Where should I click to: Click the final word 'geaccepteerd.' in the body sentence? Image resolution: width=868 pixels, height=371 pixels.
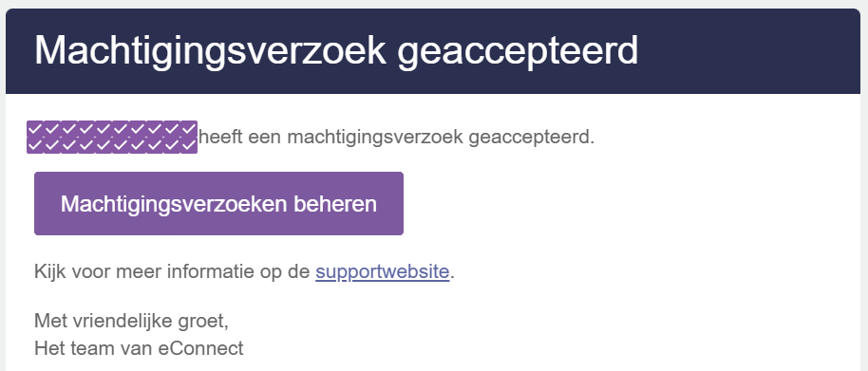pyautogui.click(x=532, y=138)
